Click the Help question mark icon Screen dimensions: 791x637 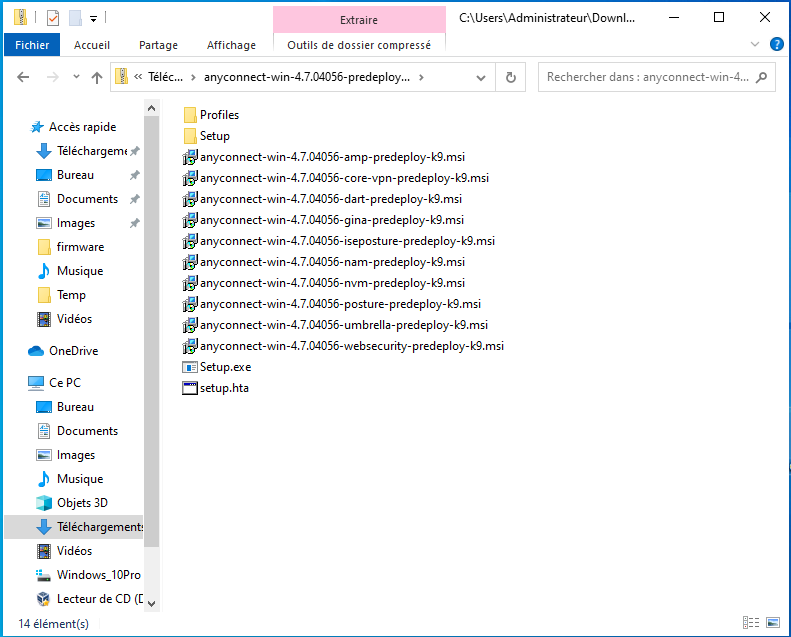pyautogui.click(x=776, y=45)
